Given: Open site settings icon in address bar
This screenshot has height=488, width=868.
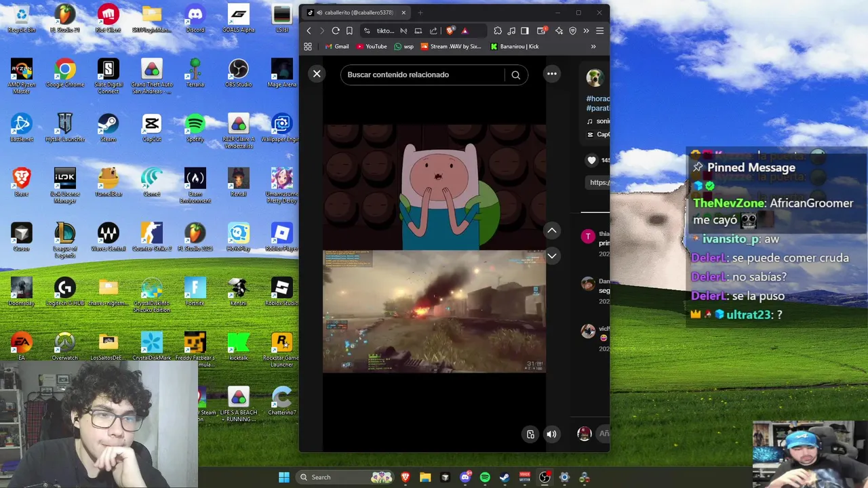Looking at the screenshot, I should tap(367, 30).
